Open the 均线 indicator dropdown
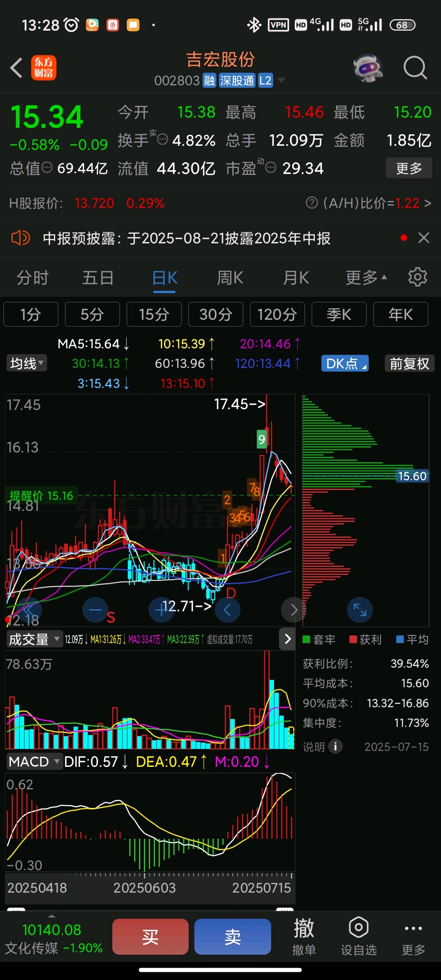The height and width of the screenshot is (980, 441). [27, 363]
